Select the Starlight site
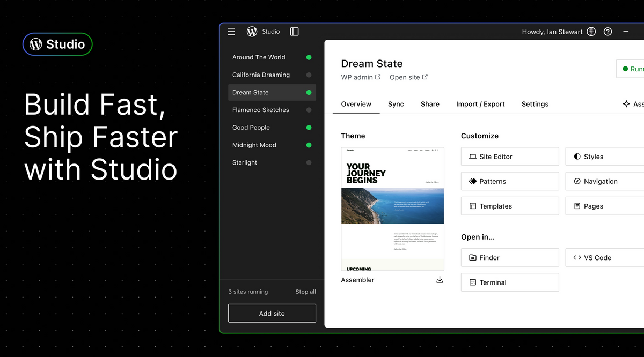 (272, 162)
